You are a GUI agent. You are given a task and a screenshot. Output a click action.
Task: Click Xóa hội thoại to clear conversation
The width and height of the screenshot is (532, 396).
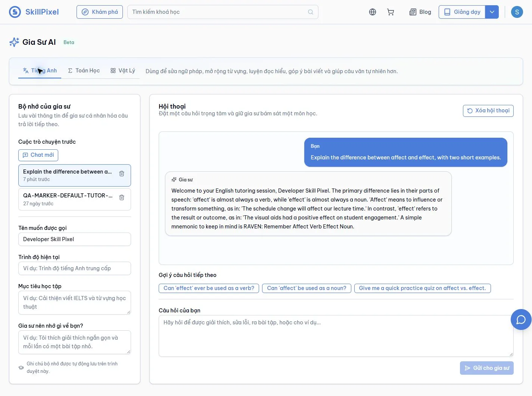(x=488, y=110)
